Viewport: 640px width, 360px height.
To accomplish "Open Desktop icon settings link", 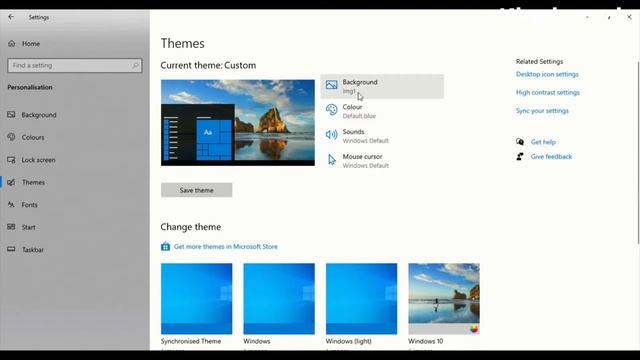I will (547, 74).
